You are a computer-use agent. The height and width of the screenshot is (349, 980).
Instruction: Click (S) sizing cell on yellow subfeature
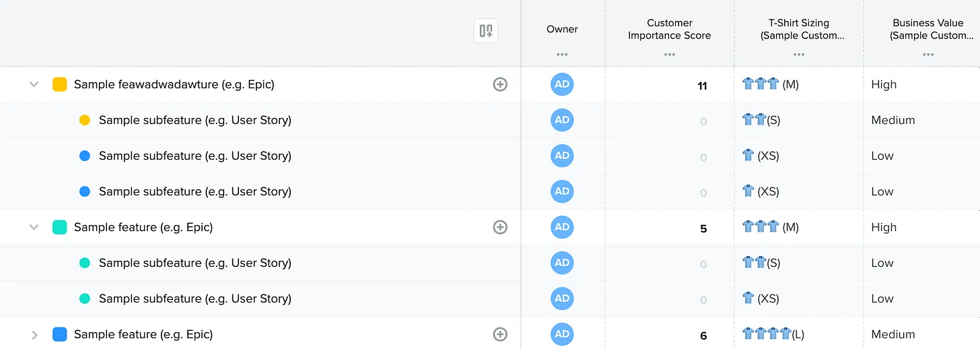[761, 120]
